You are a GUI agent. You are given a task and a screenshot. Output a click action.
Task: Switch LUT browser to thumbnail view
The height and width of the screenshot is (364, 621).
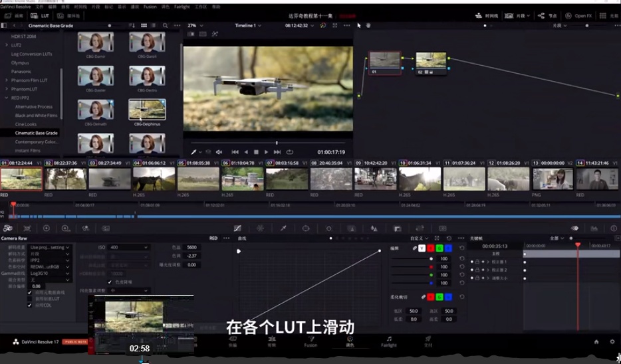pyautogui.click(x=144, y=25)
